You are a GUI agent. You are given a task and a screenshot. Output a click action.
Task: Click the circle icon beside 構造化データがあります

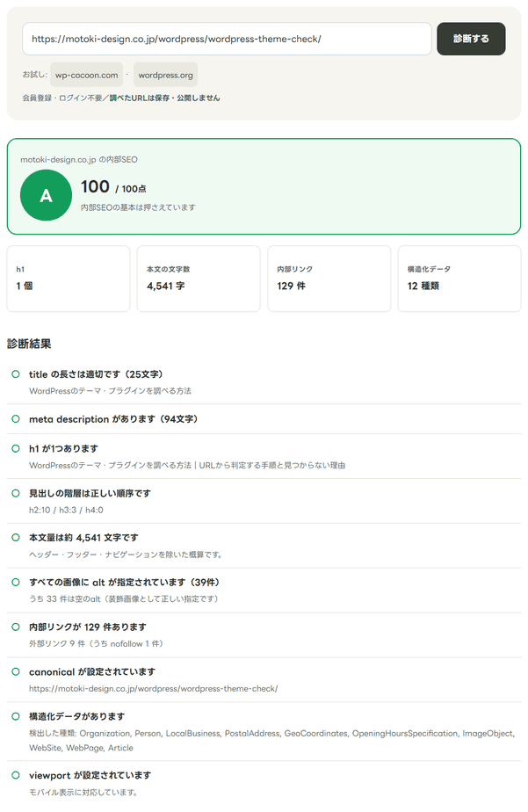(x=16, y=716)
